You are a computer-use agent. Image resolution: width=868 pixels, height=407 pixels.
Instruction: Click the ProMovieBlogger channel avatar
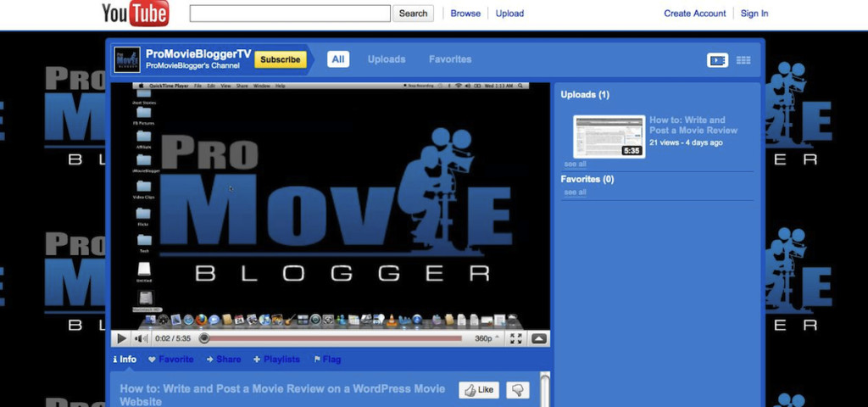tap(127, 60)
